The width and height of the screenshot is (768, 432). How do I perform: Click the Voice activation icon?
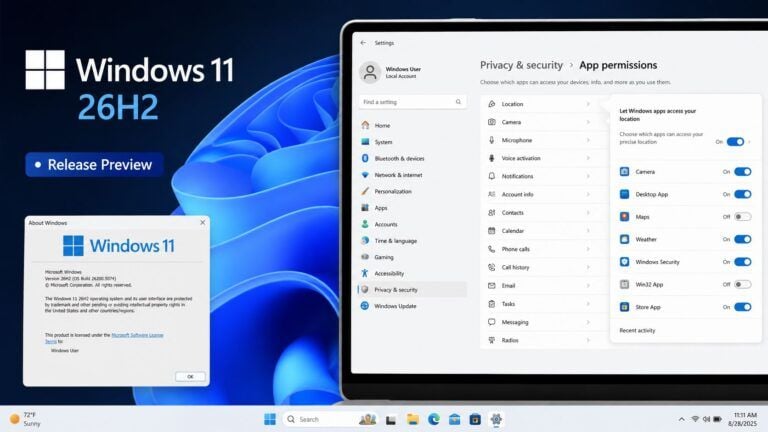coord(492,158)
